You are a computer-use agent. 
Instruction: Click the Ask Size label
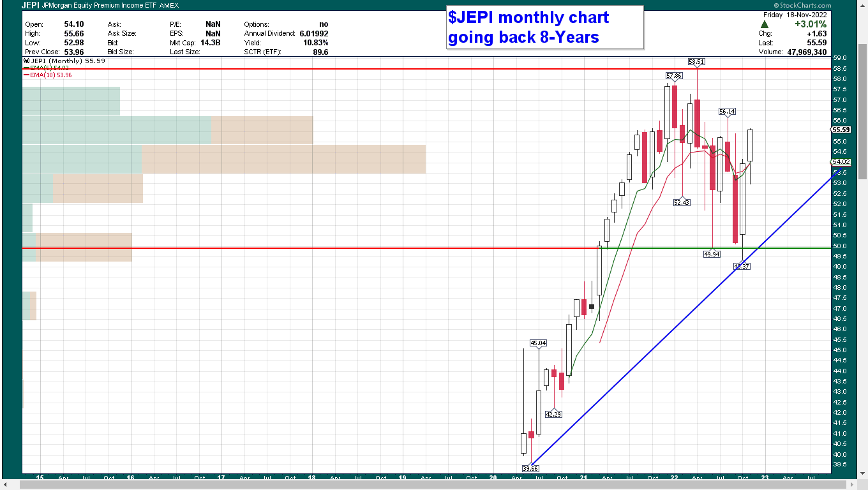point(122,33)
